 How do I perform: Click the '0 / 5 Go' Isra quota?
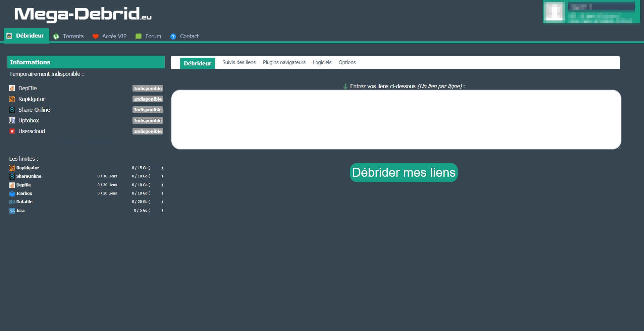[x=141, y=210]
